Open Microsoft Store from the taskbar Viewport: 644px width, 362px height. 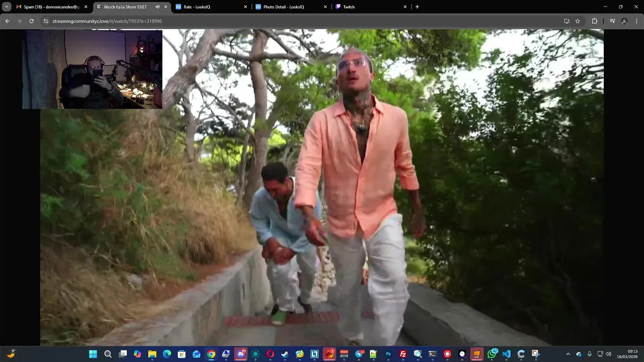click(182, 354)
